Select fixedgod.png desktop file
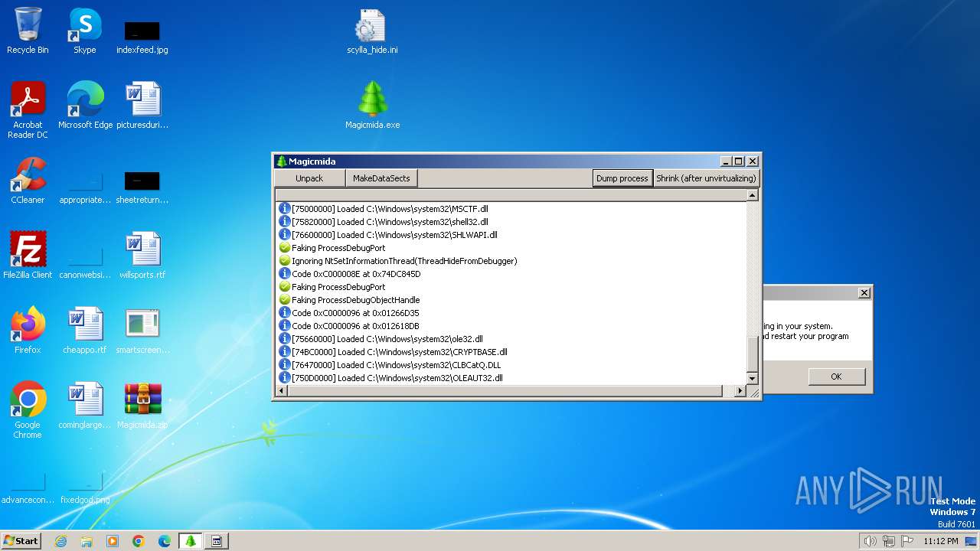 [x=85, y=490]
